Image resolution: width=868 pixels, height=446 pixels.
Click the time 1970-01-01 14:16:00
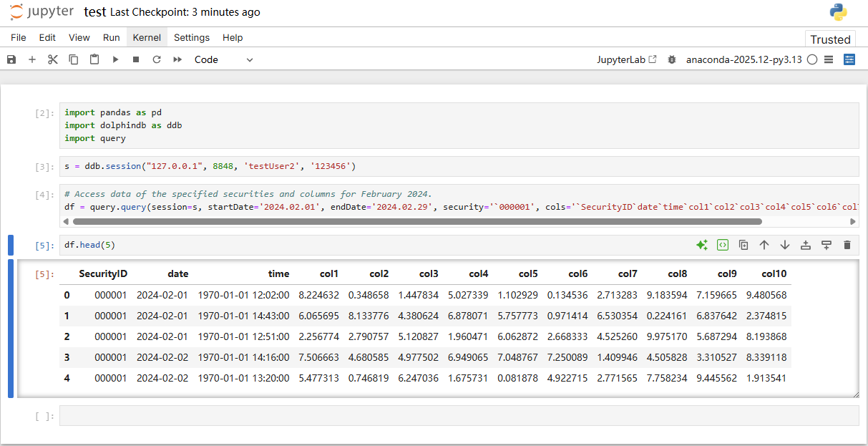pyautogui.click(x=244, y=357)
